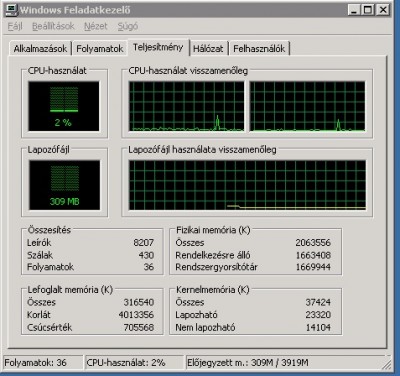
Task: Click the first CPU history graph
Action: point(186,106)
